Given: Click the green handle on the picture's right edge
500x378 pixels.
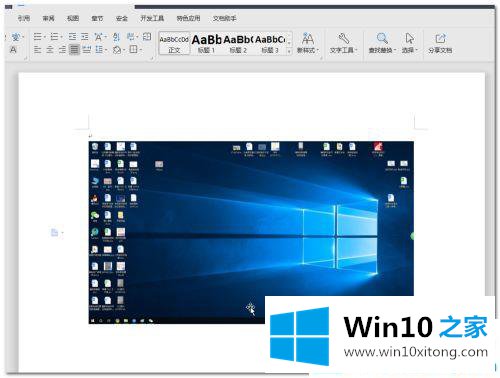Looking at the screenshot, I should [413, 236].
